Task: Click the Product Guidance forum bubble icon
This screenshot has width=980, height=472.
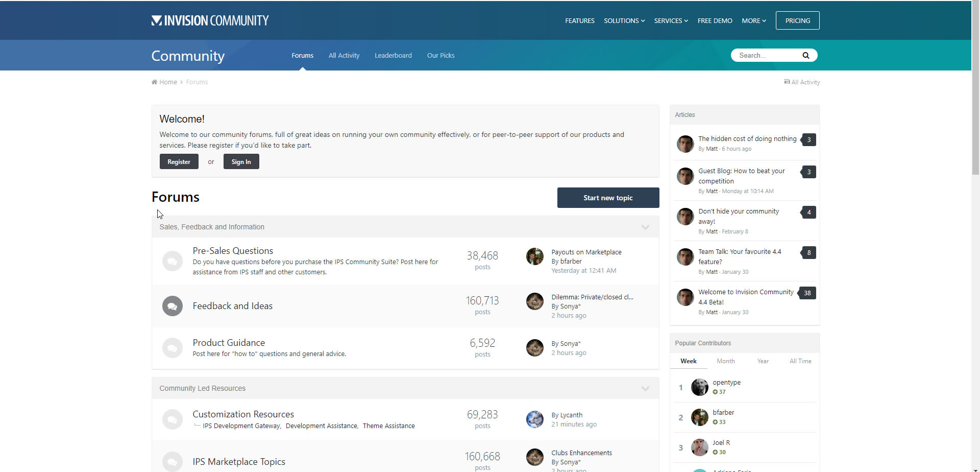Action: coord(173,348)
